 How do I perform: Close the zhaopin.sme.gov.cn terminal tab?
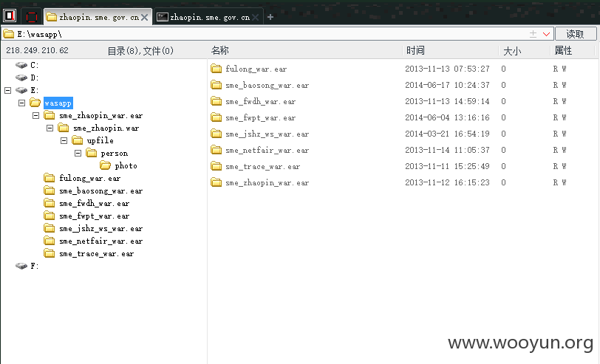click(255, 18)
